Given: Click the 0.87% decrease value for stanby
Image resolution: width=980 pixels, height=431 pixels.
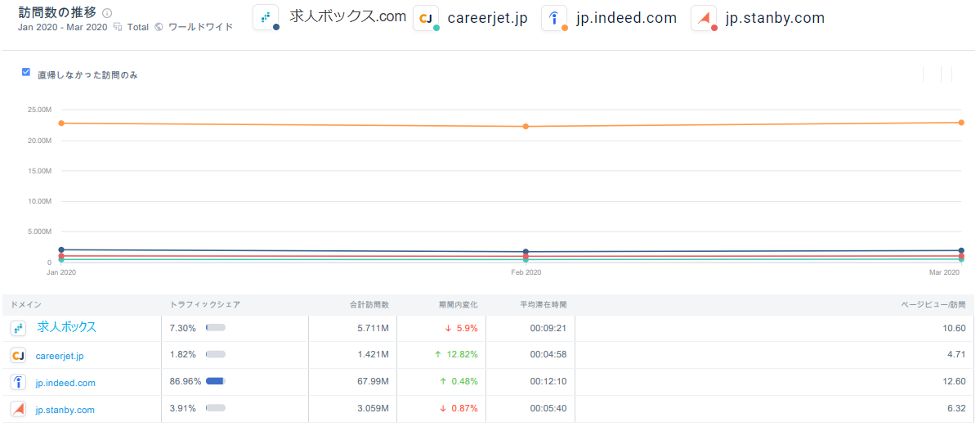Looking at the screenshot, I should point(464,409).
